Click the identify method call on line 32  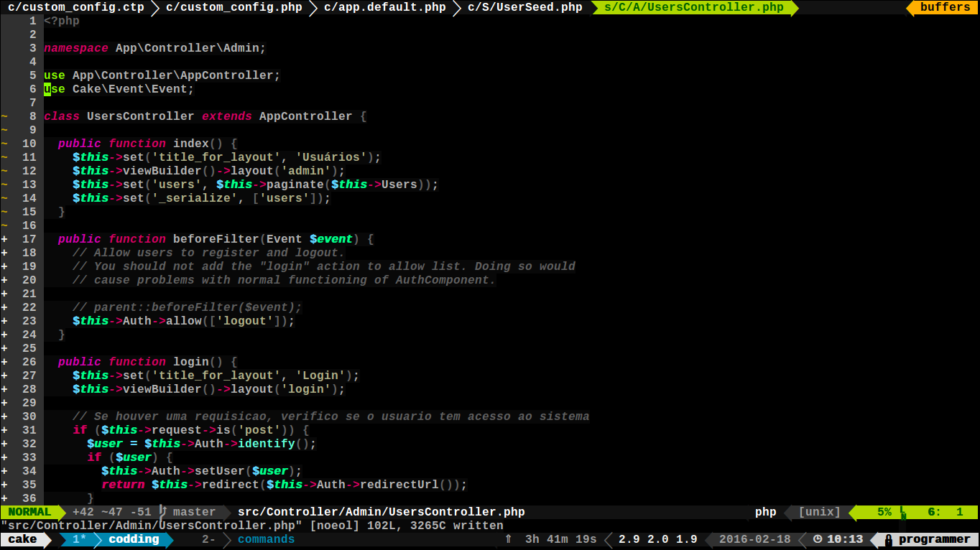click(266, 444)
